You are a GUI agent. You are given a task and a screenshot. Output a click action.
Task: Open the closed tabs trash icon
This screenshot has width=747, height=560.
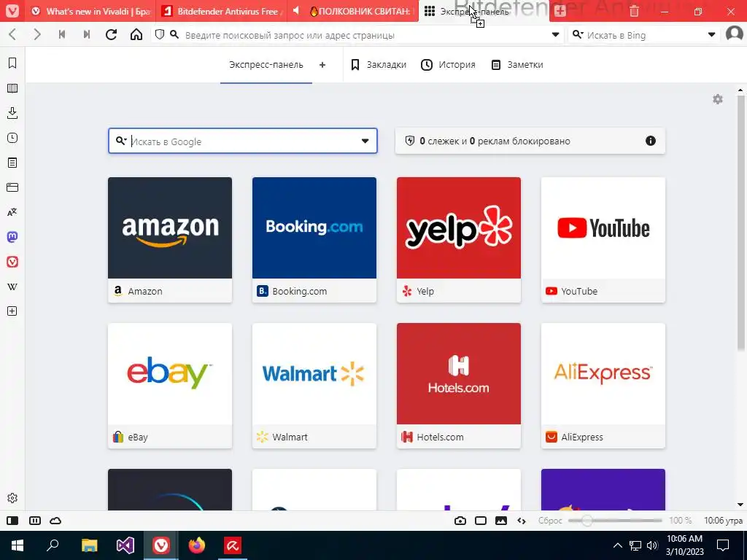634,11
